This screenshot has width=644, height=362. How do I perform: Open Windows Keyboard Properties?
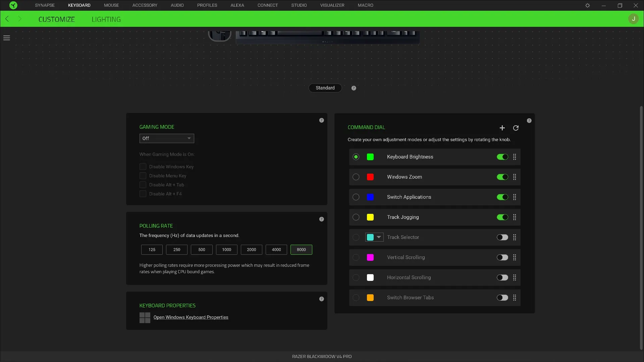191,317
